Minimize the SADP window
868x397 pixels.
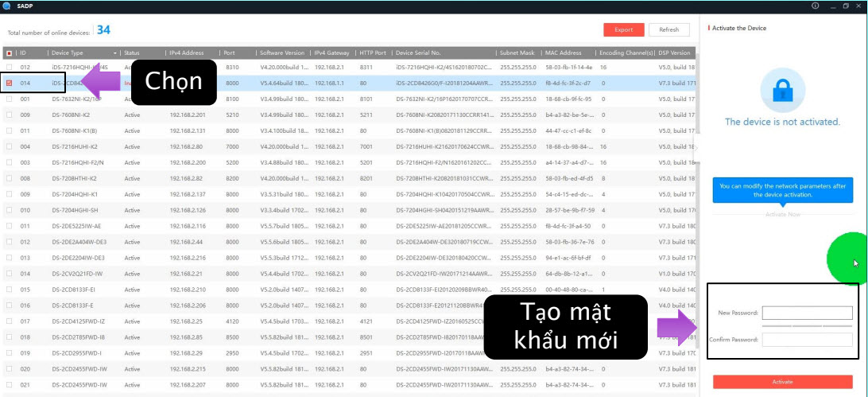[x=831, y=6]
